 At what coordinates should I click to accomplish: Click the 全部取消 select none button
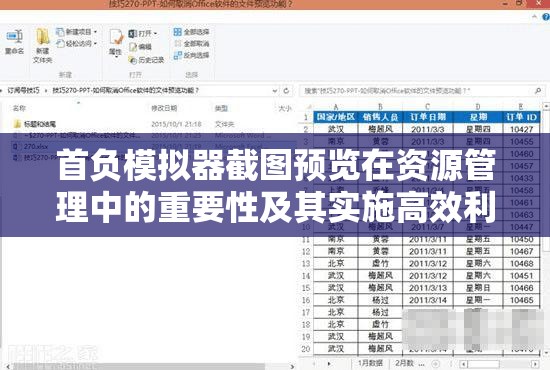point(192,43)
